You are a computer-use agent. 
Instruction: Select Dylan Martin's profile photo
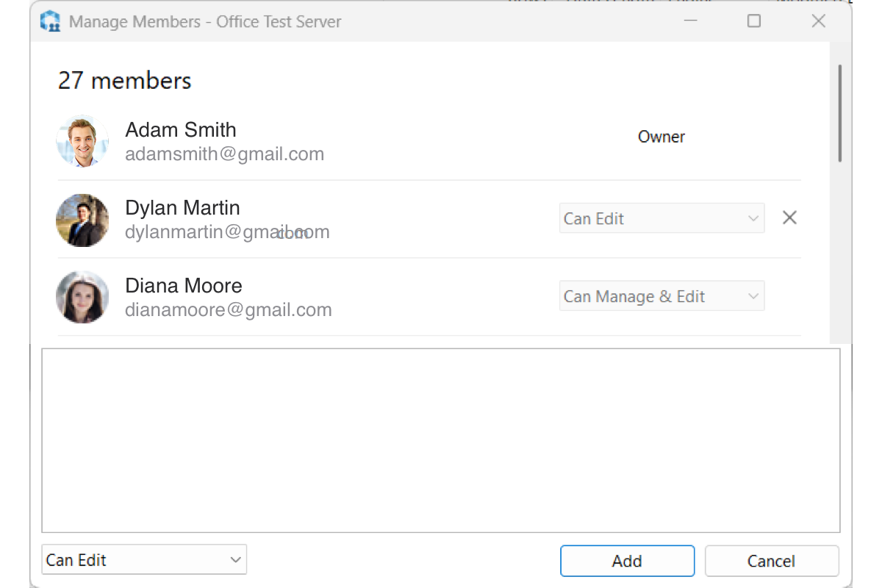[82, 220]
